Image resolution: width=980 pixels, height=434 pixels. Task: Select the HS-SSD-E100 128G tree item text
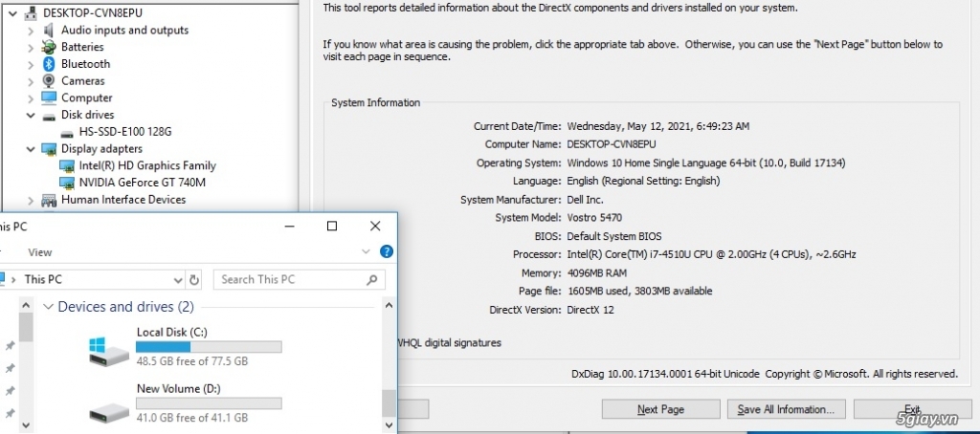pos(125,132)
